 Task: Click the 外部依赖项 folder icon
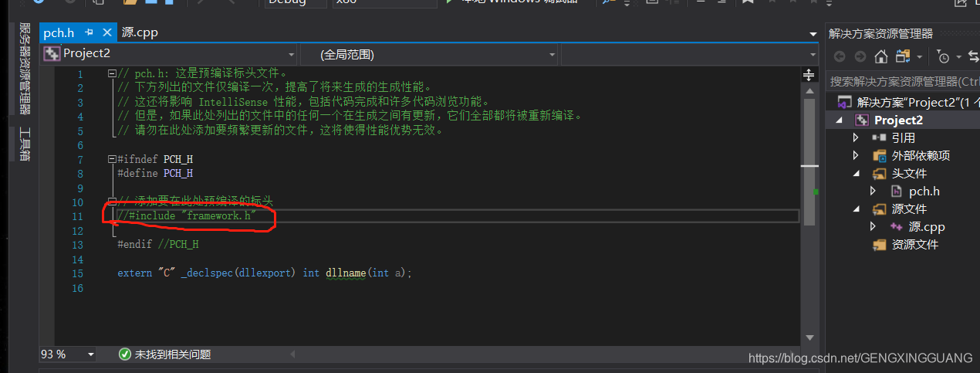click(879, 155)
